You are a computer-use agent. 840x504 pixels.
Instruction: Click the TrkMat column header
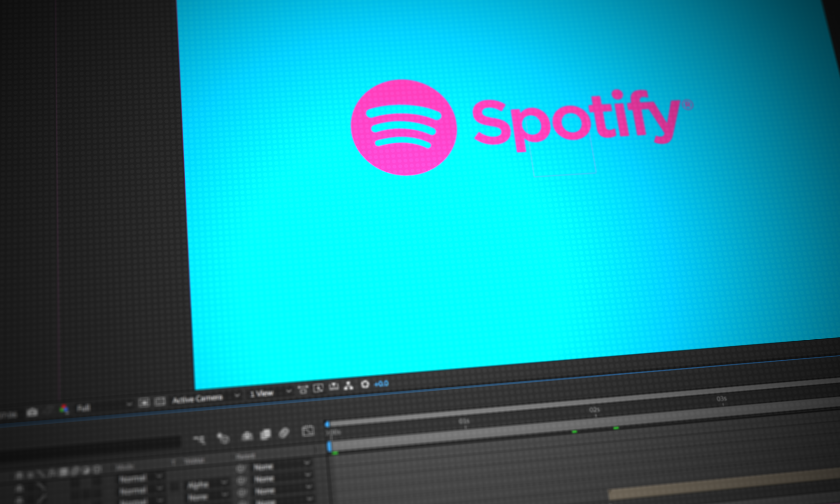point(194,461)
